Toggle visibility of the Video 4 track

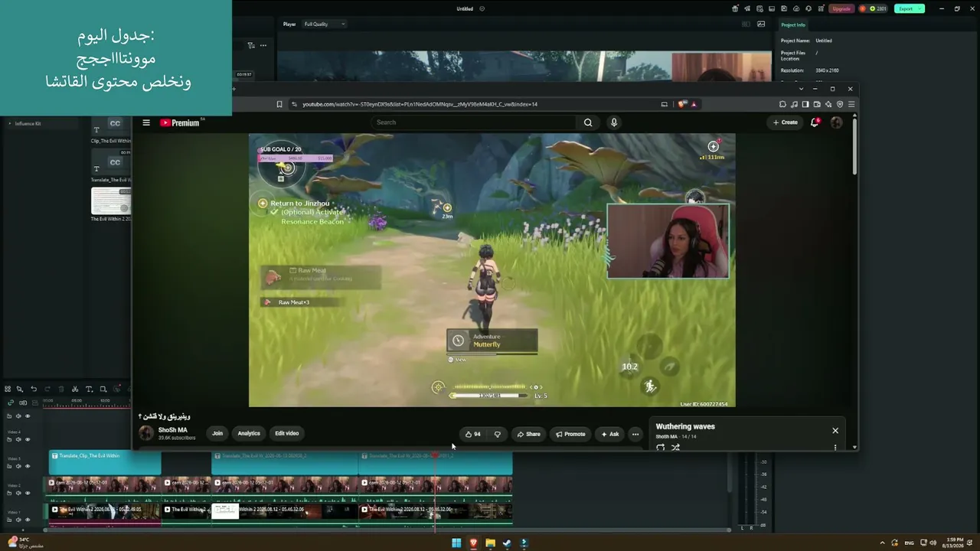point(28,439)
